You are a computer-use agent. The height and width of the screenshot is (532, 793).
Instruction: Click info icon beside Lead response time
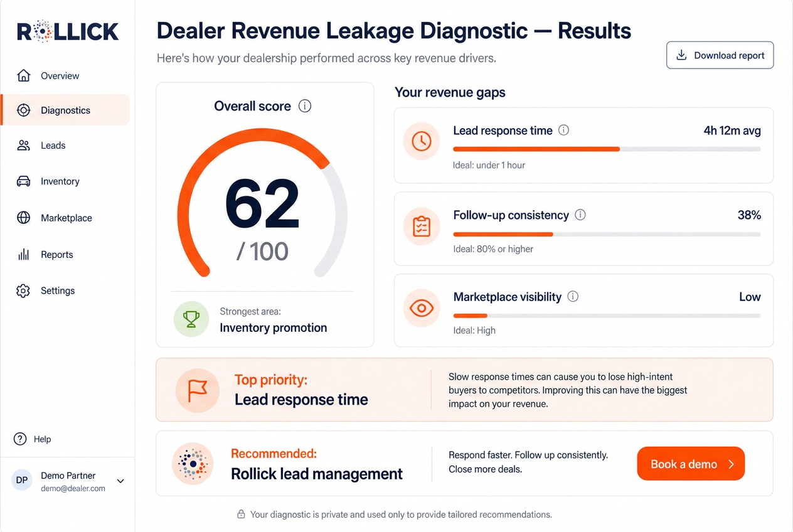(x=563, y=130)
